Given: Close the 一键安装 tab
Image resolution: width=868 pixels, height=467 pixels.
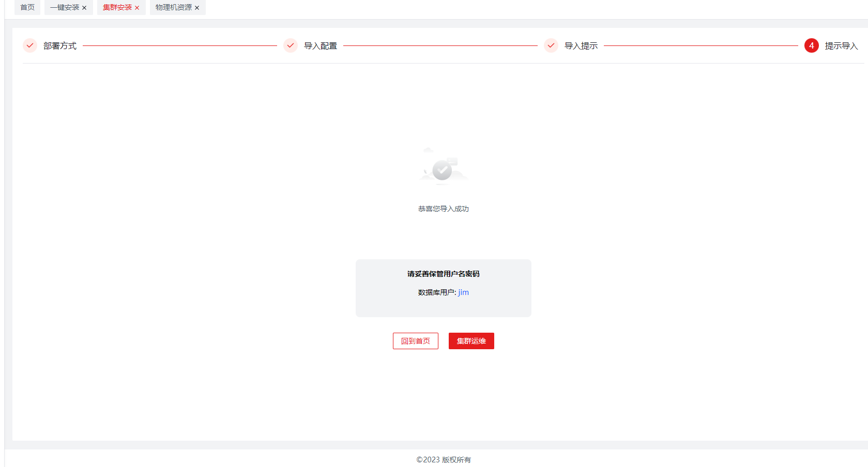Looking at the screenshot, I should (x=84, y=8).
